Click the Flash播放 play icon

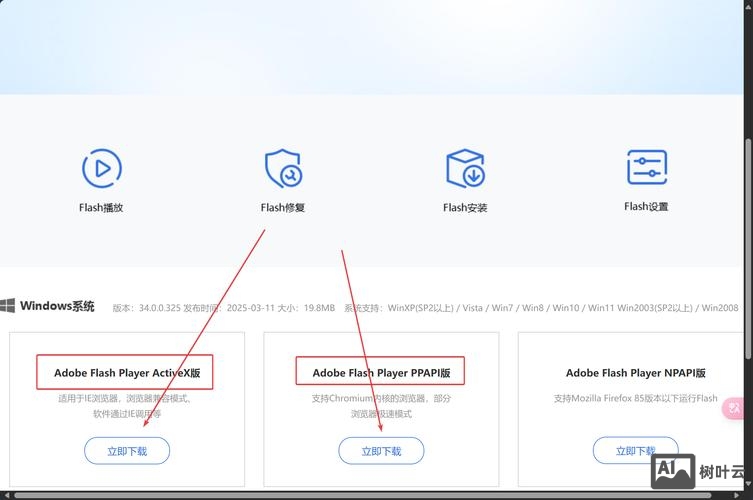[101, 168]
